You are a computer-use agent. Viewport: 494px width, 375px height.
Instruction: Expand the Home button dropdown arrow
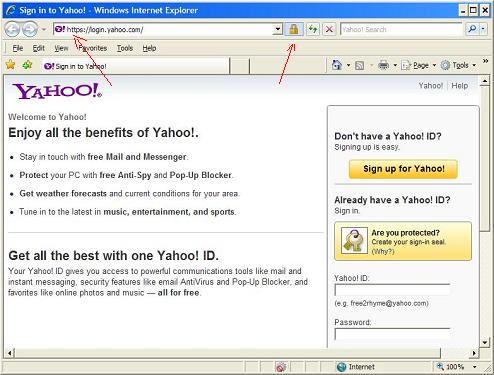348,65
